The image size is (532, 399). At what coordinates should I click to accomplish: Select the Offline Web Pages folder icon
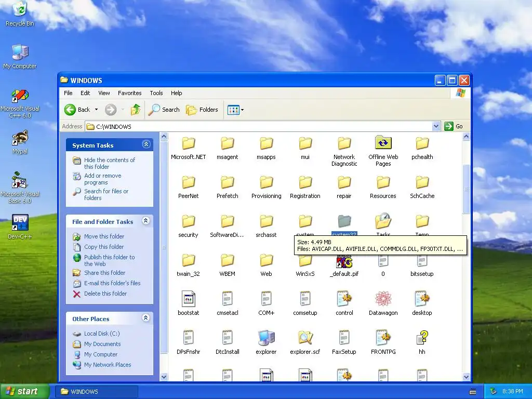coord(383,143)
